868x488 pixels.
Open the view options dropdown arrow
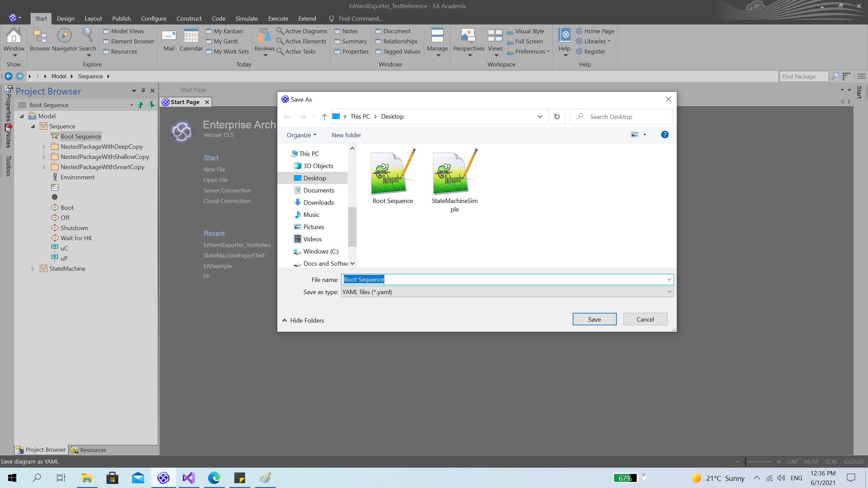[x=645, y=135]
